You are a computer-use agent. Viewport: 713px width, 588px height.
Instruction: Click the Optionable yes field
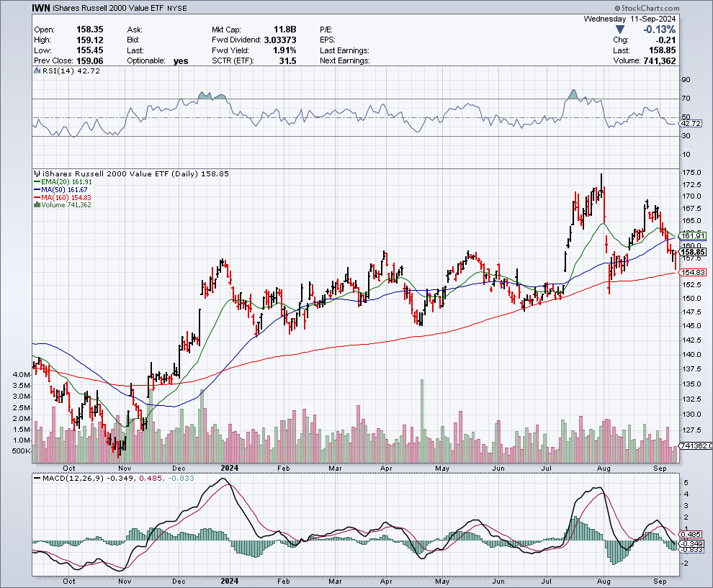coord(179,61)
